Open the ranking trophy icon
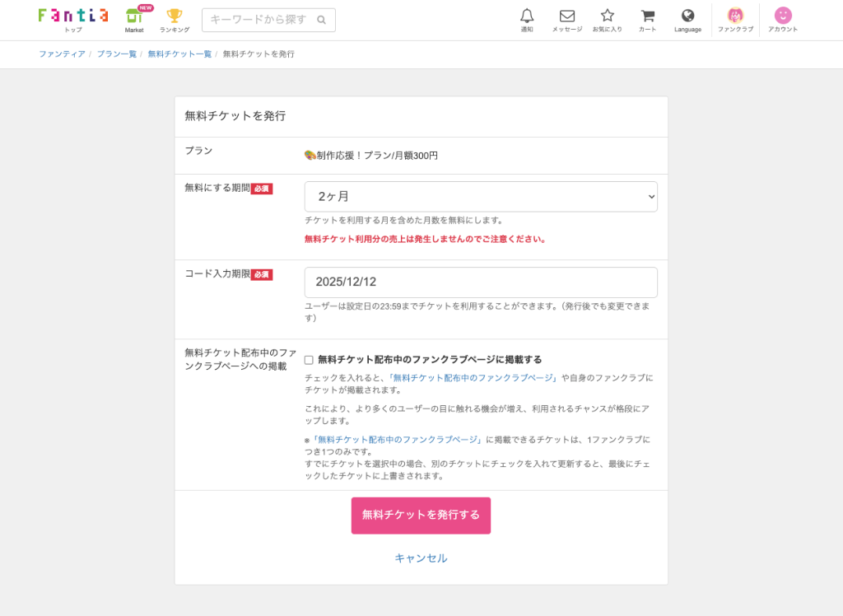 tap(174, 18)
